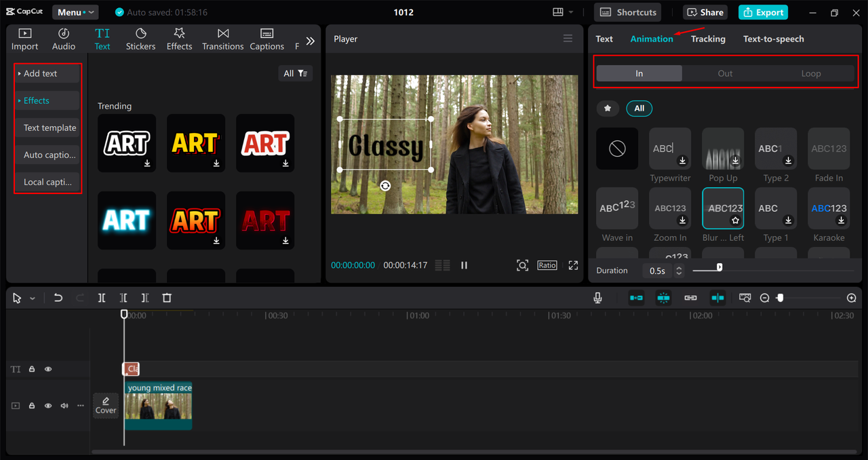Select the Karaoke animation
The width and height of the screenshot is (868, 460).
click(x=829, y=208)
